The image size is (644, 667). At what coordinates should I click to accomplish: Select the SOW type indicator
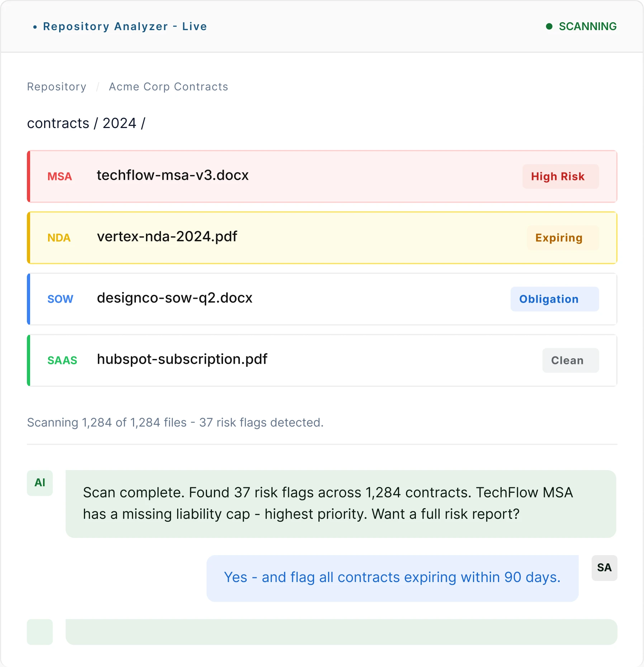[60, 299]
